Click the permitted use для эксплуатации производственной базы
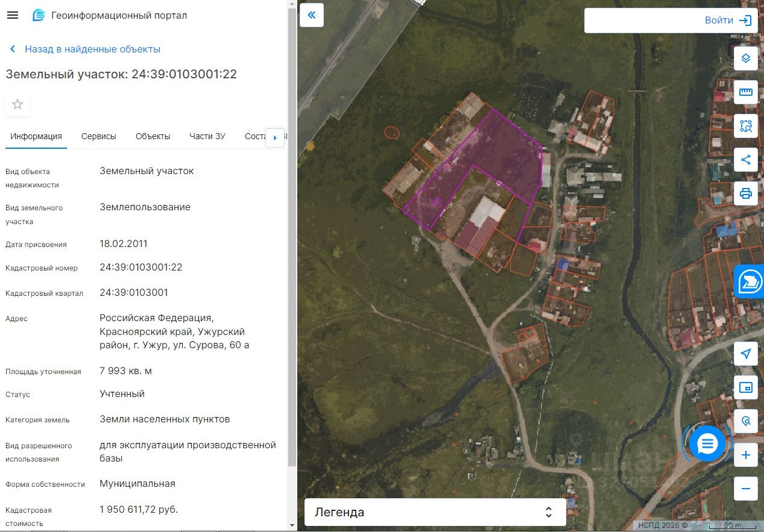 (x=188, y=452)
